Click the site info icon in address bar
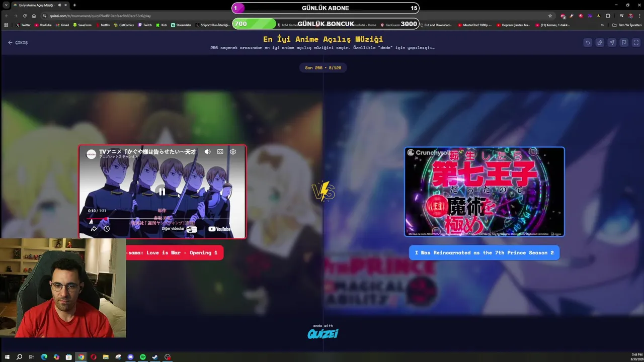Image resolution: width=644 pixels, height=362 pixels. [45, 16]
